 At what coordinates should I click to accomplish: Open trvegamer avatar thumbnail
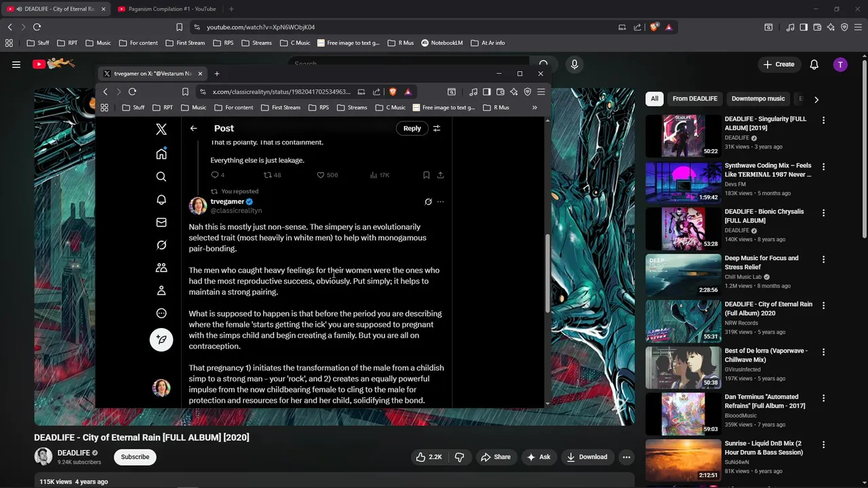tap(198, 205)
